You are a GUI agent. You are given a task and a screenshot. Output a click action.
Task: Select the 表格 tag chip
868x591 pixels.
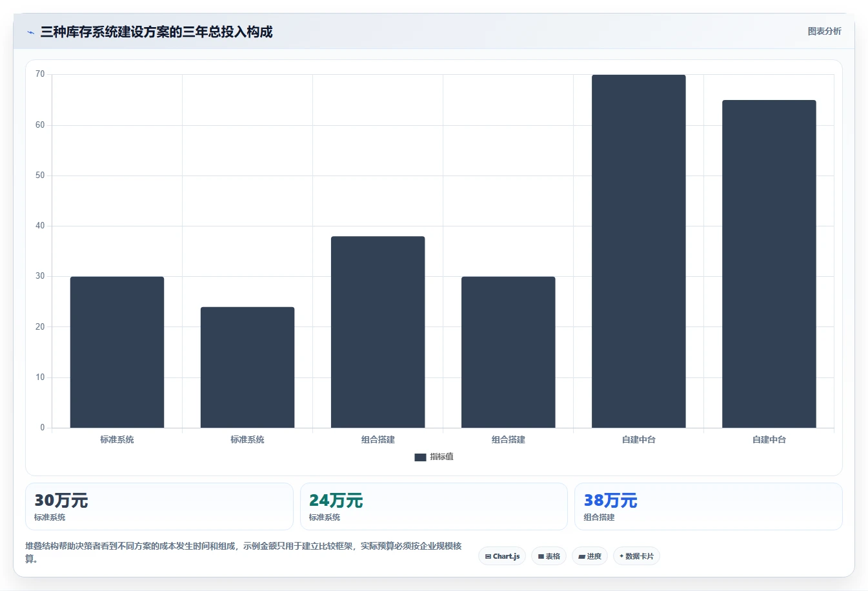coord(549,556)
